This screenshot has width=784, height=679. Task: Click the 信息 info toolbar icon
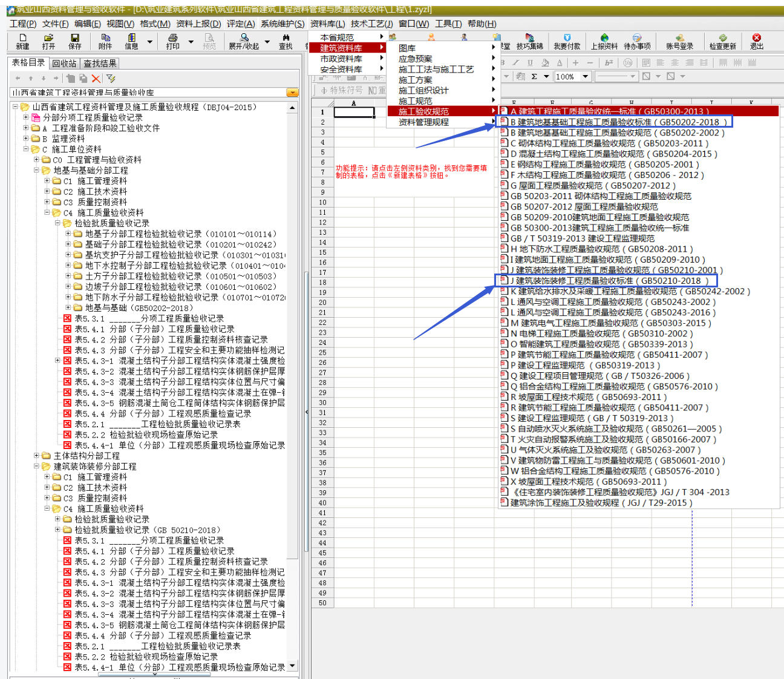(x=131, y=41)
